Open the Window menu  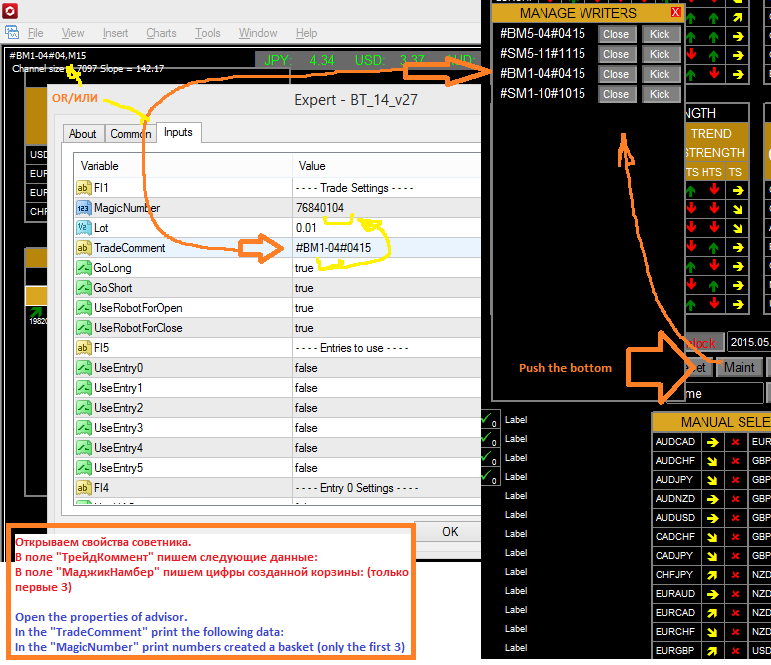click(x=258, y=33)
